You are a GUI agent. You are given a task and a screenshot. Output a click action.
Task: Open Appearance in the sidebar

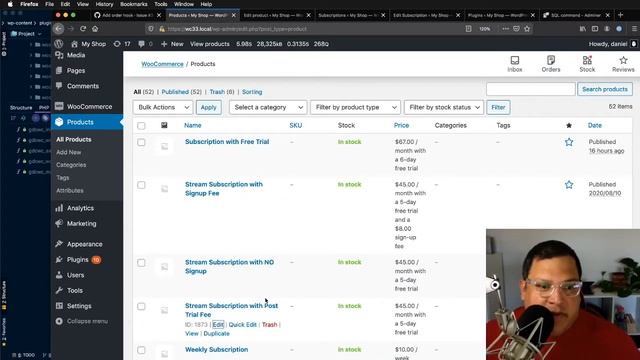tap(84, 244)
